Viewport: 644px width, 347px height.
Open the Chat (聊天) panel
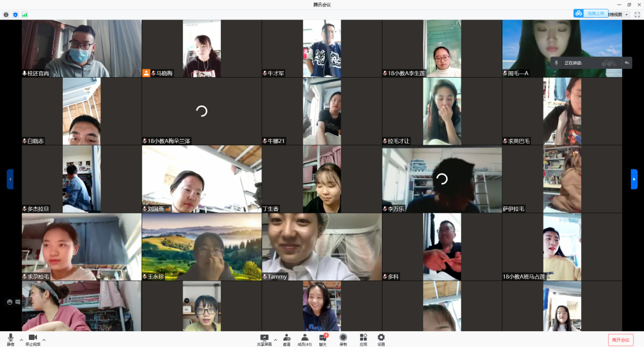click(x=323, y=339)
